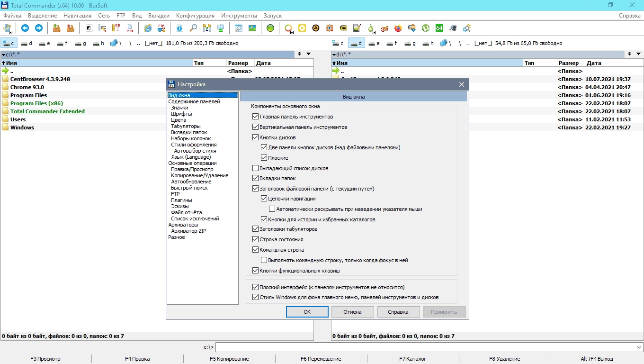Toggle 'Главная панель инструментов' checkbox
The image size is (644, 364).
[256, 117]
